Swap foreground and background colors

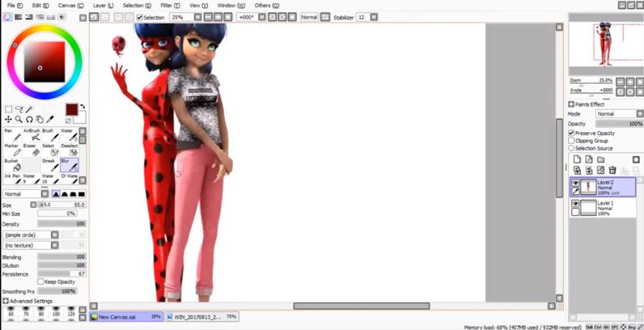[82, 106]
